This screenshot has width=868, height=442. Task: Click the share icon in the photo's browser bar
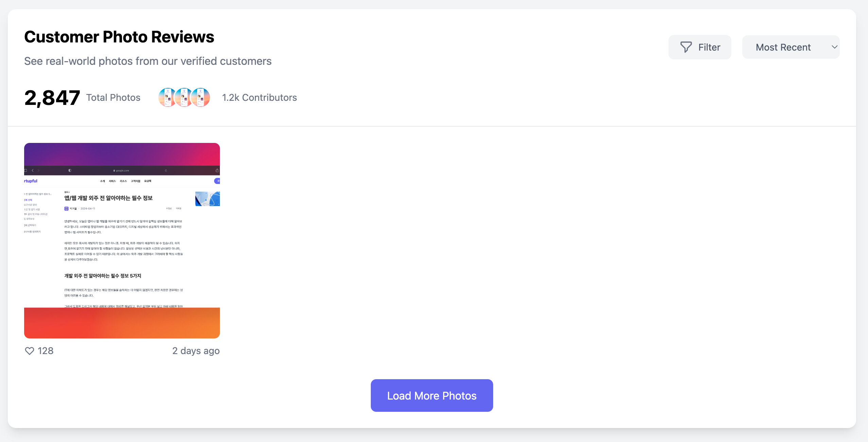217,170
